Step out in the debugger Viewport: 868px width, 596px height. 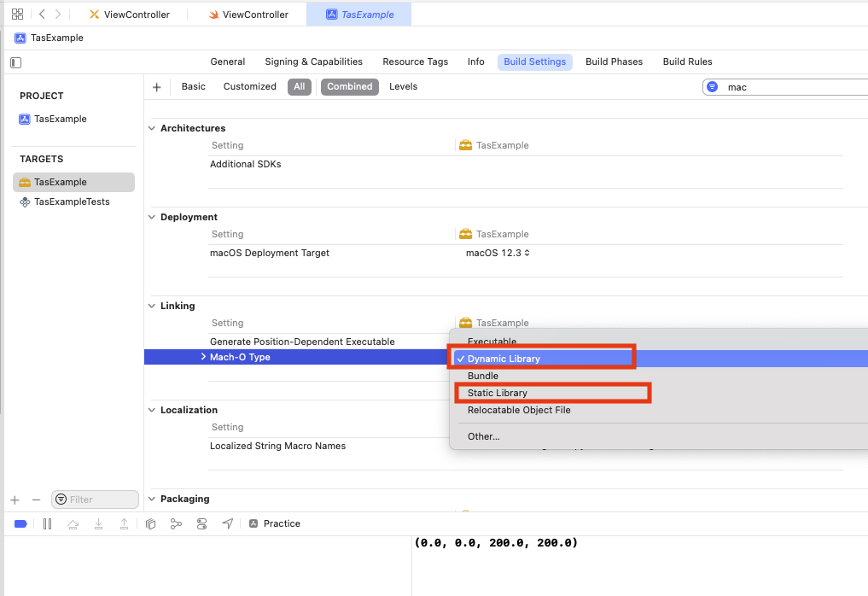tap(124, 523)
